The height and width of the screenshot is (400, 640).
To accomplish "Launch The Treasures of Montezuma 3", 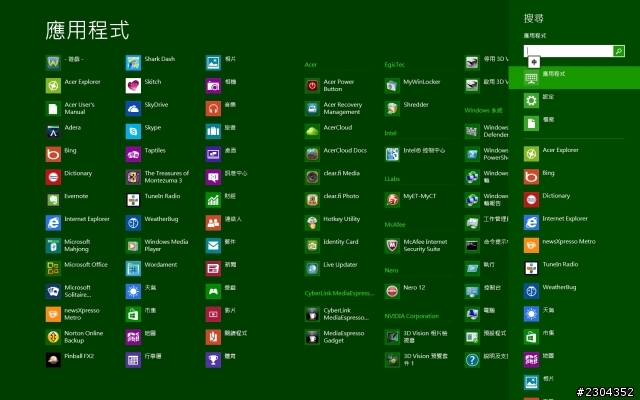I will 158,177.
